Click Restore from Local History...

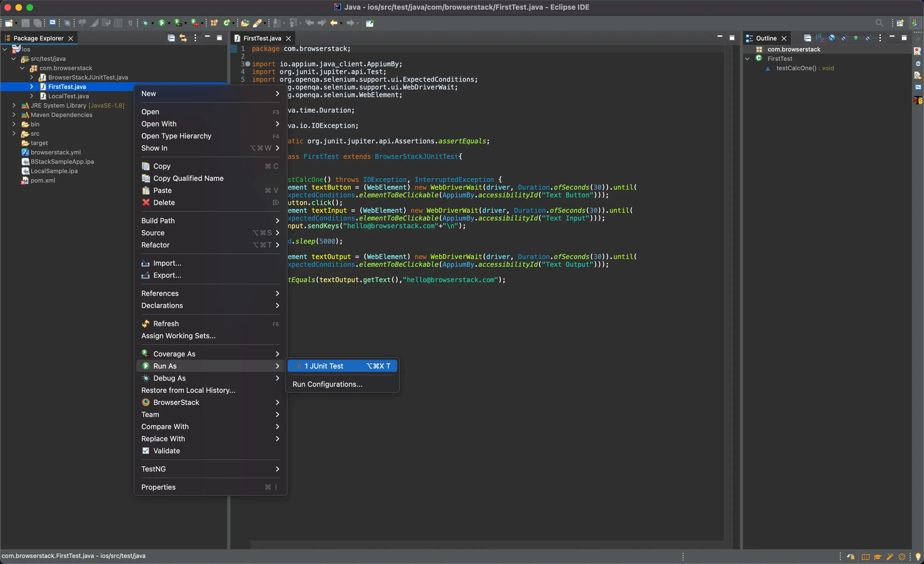coord(188,390)
